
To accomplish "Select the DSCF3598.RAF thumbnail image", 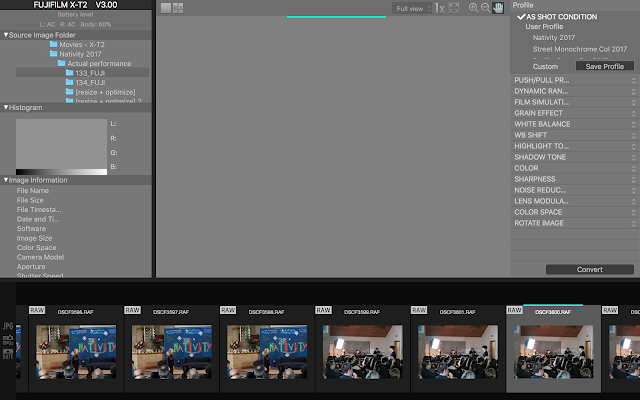I will tap(267, 351).
